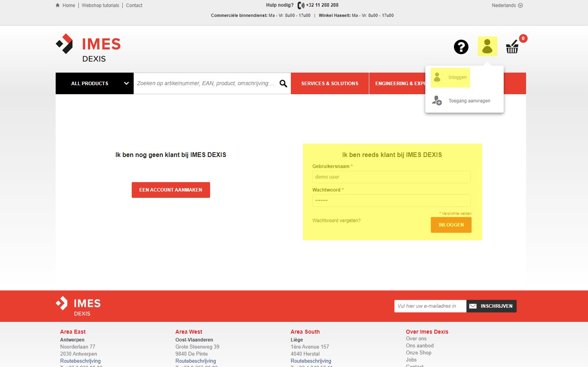Open SERVICES & SOLUTIONS menu
The width and height of the screenshot is (588, 367).
[x=330, y=83]
